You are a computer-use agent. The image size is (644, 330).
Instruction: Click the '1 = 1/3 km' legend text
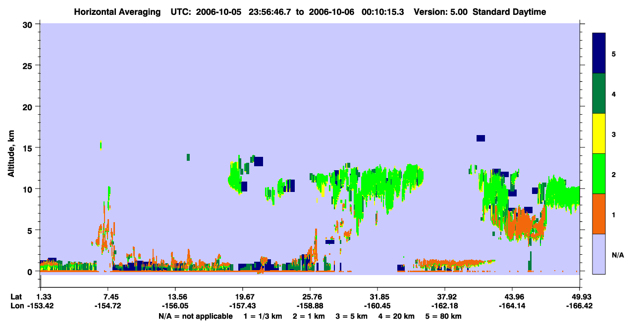263,316
